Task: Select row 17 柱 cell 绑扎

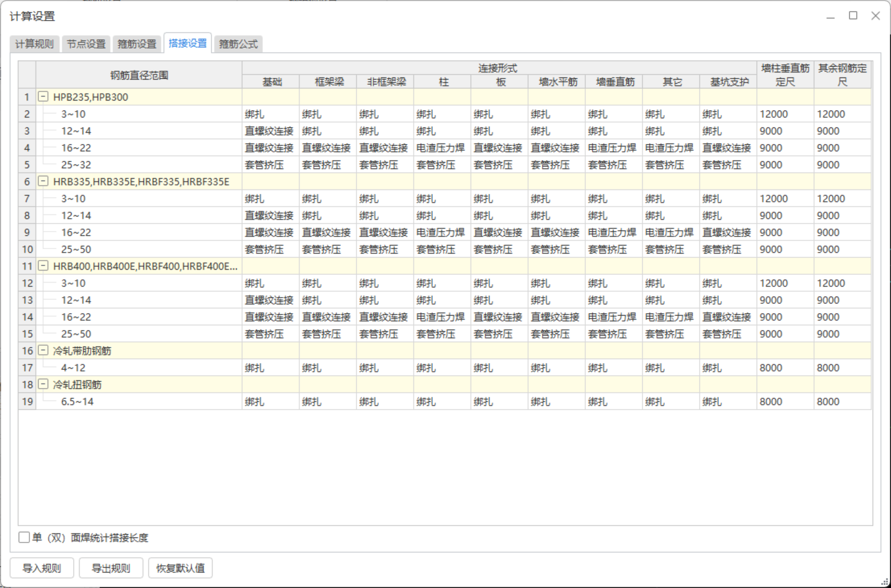Action: 443,368
